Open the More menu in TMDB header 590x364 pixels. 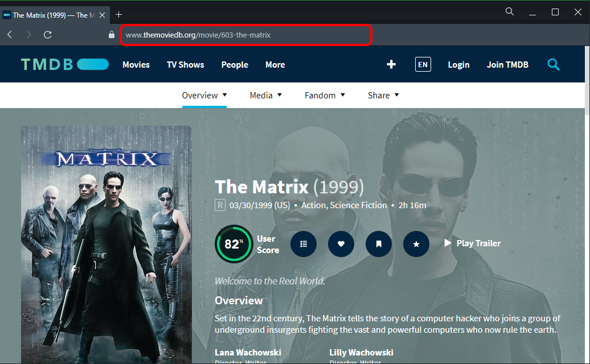(x=275, y=65)
